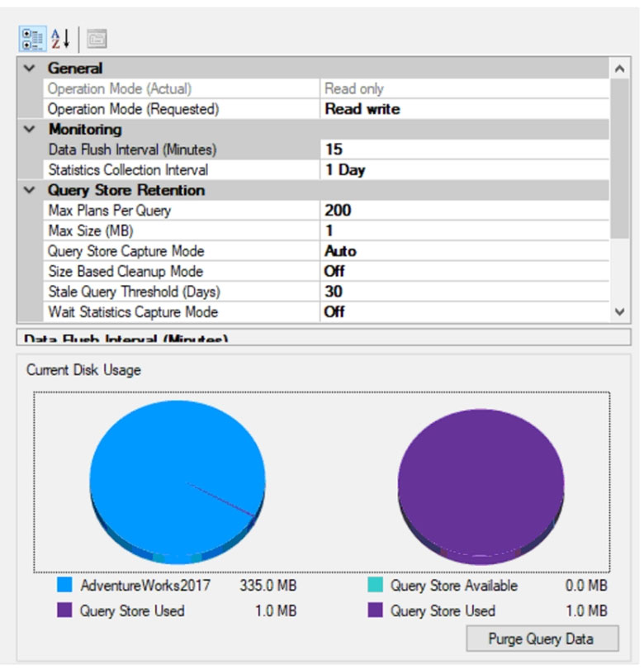Select the Max Plans Per Query label
Image resolution: width=644 pixels, height=670 pixels.
pyautogui.click(x=110, y=211)
